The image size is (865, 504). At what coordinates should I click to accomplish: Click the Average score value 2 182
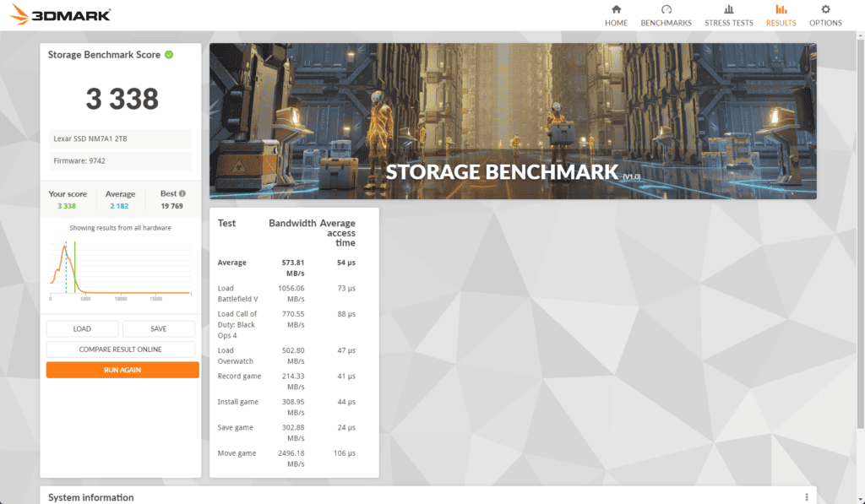(120, 205)
